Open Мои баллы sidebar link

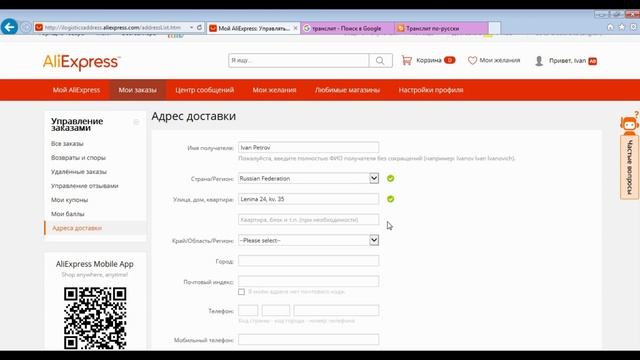tap(68, 214)
